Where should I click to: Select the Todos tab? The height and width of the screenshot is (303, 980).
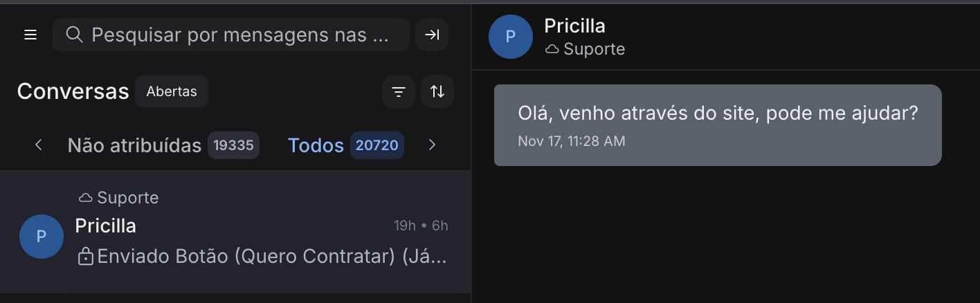(316, 145)
